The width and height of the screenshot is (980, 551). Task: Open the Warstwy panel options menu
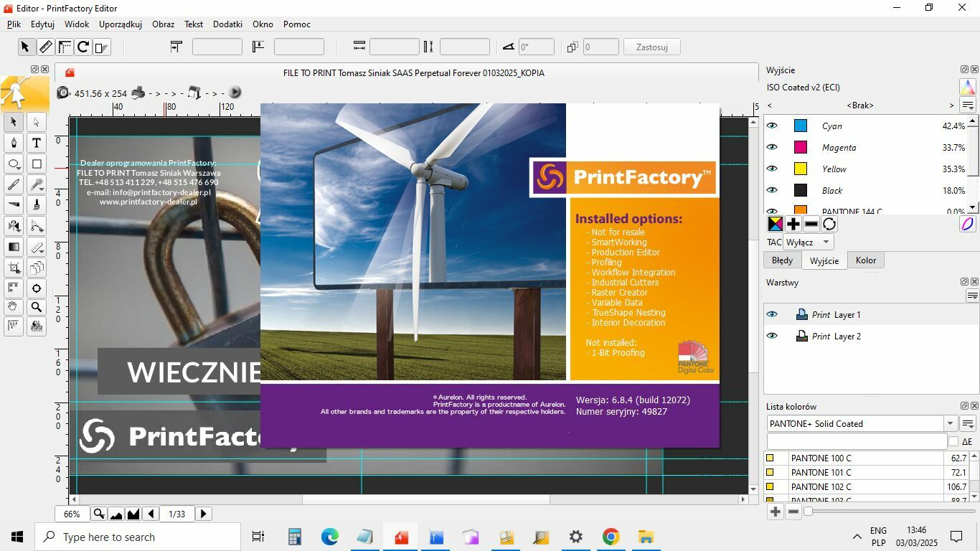point(972,296)
